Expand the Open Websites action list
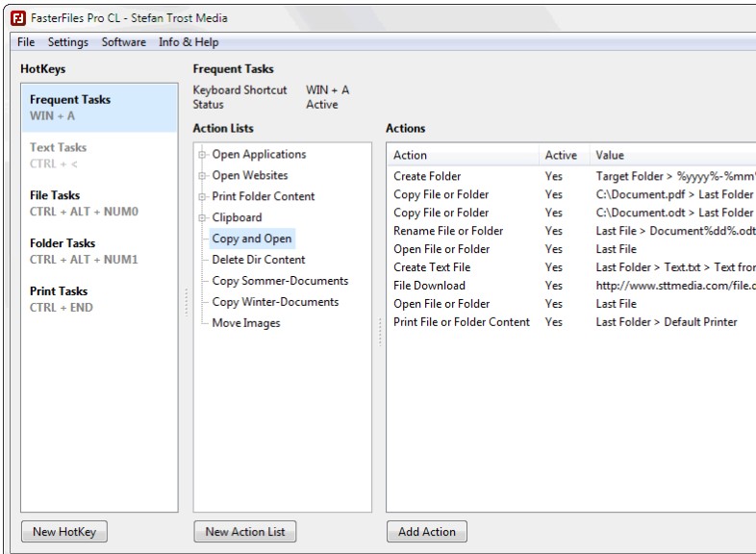This screenshot has height=554, width=756. point(203,176)
